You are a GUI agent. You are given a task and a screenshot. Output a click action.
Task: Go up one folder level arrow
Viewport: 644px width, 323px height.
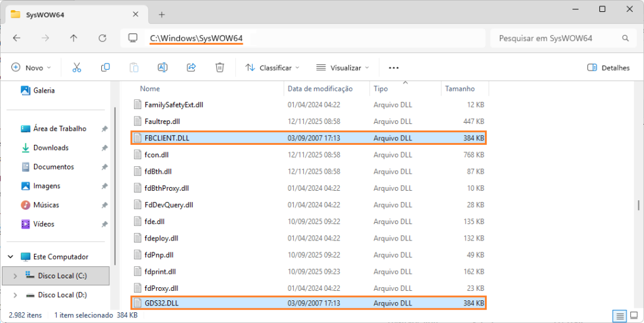click(74, 38)
